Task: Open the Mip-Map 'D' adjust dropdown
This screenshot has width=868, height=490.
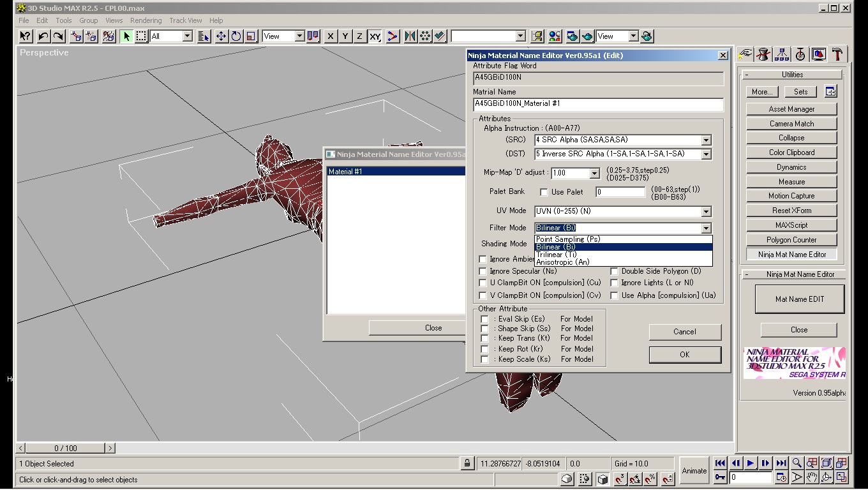Action: [594, 174]
